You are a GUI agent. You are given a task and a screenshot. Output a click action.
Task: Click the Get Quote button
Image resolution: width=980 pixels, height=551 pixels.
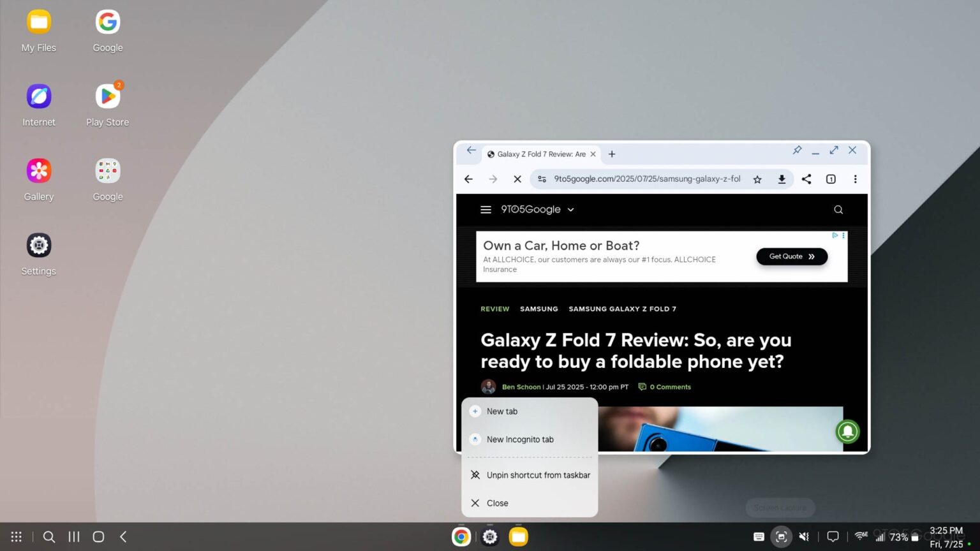[791, 256]
